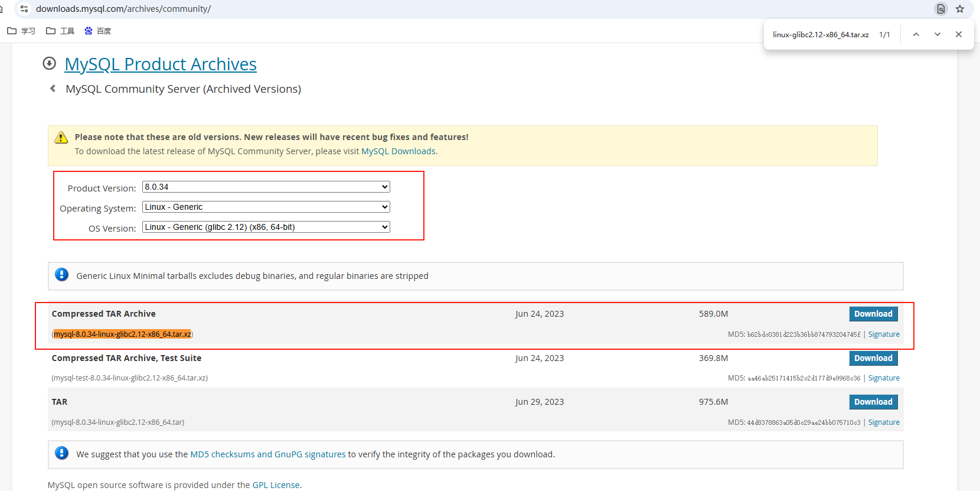Click the 1/1 find match counter
980x491 pixels.
pos(884,35)
